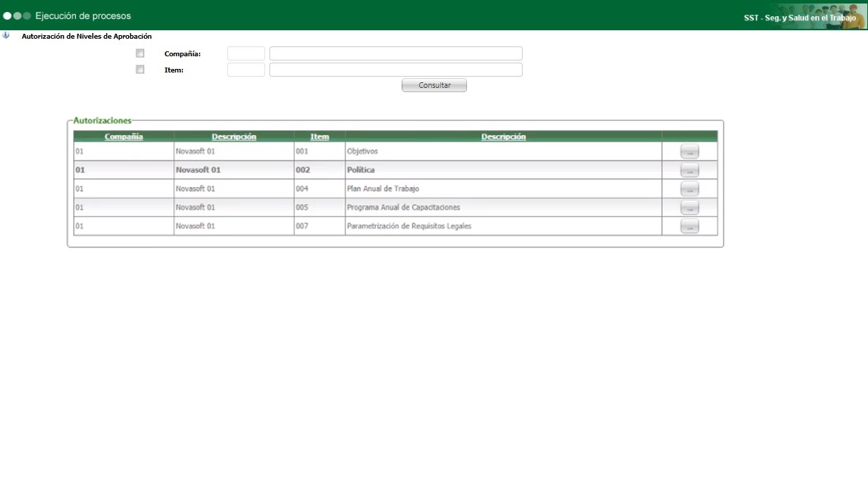
Task: Click the Item code input field
Action: coord(246,70)
